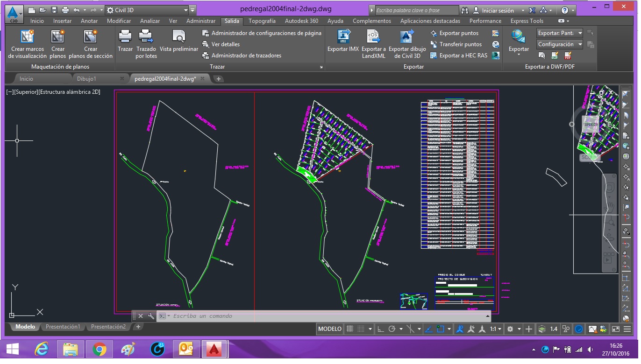Click Exportar a LandXML
The image size is (641, 364).
point(374,44)
